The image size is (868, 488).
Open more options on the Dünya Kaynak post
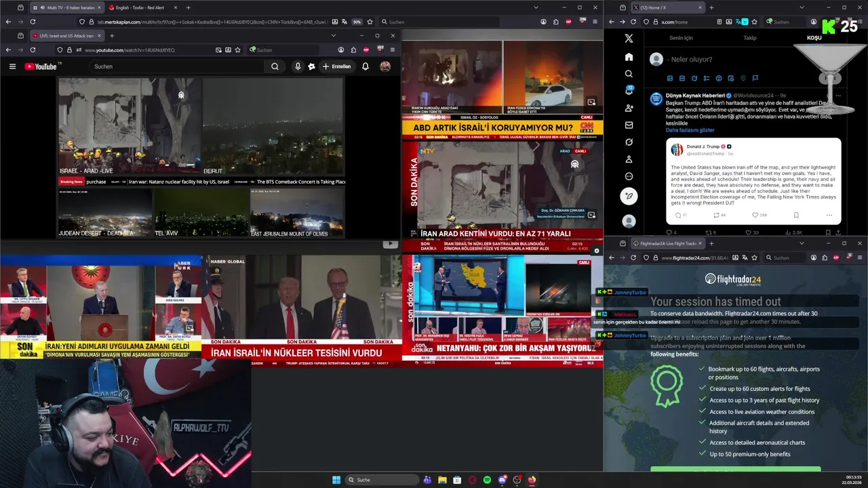pos(838,96)
